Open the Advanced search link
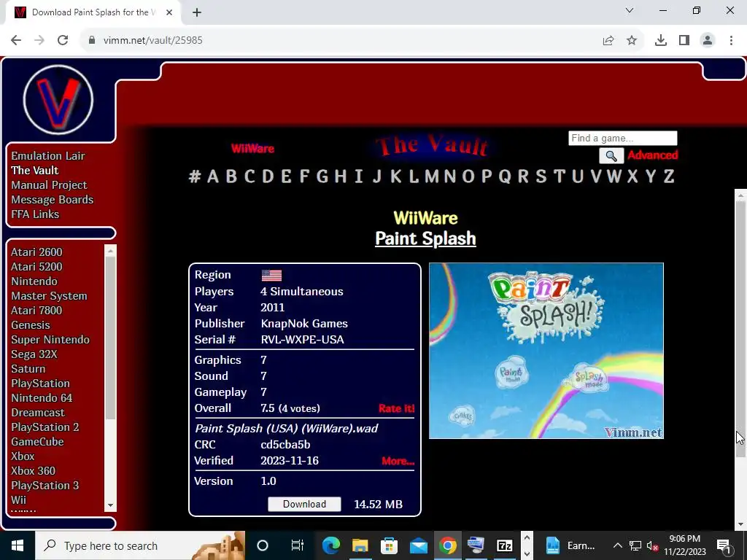The image size is (747, 560). tap(653, 155)
